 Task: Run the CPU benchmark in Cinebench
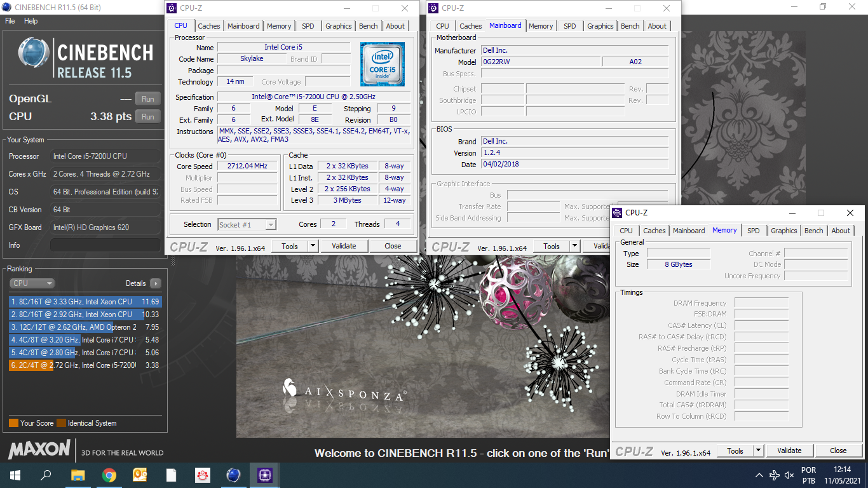(x=147, y=116)
